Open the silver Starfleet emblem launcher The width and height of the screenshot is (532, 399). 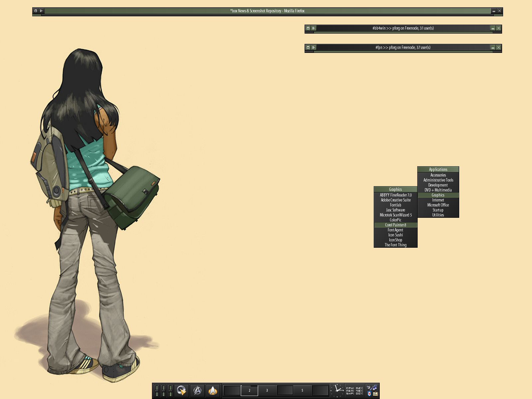tap(197, 390)
